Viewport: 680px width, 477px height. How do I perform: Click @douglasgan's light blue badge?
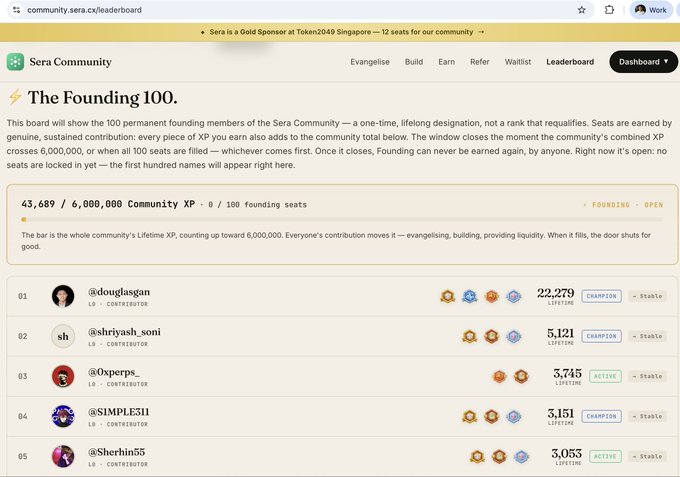point(513,297)
